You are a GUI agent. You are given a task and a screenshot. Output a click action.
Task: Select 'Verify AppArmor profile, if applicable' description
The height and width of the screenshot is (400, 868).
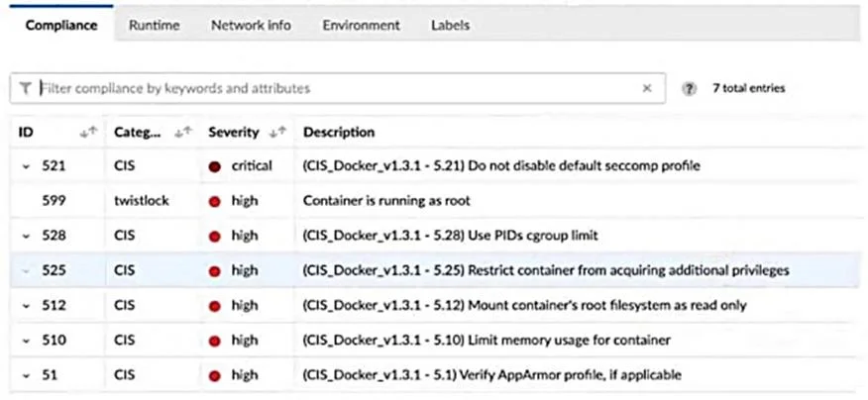pyautogui.click(x=572, y=375)
